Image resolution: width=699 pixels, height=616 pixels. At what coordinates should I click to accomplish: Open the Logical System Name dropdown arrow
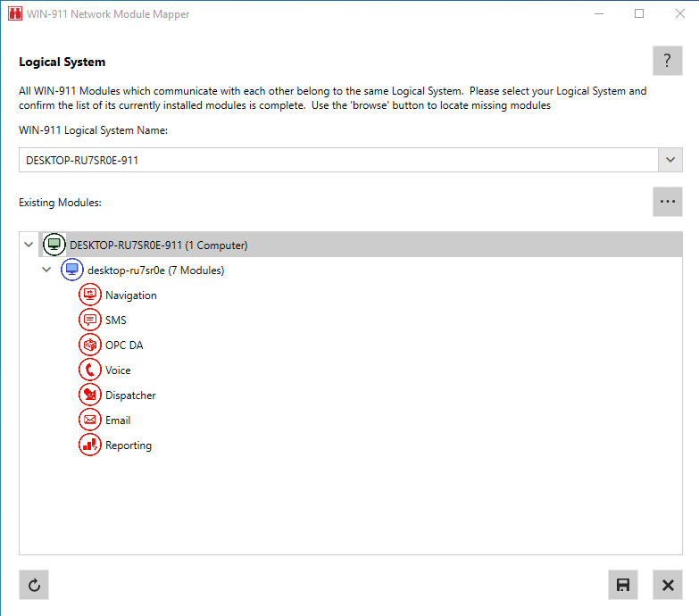[670, 160]
